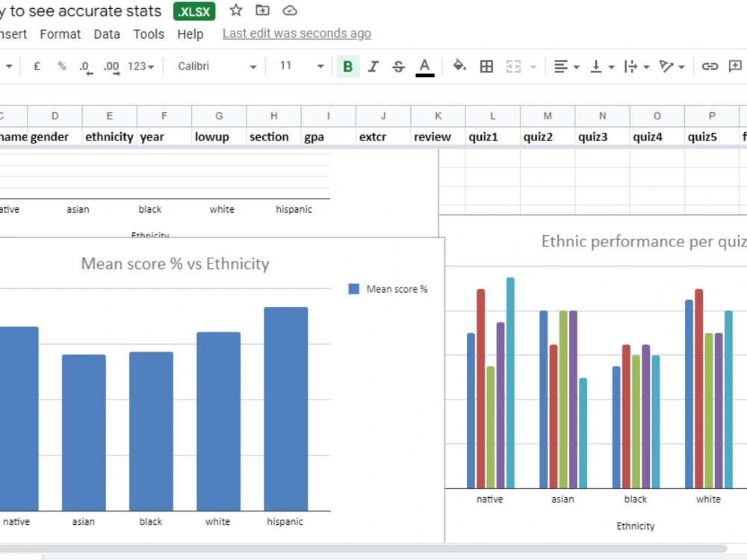Select the gpa header cell
This screenshot has height=560, width=747.
click(328, 137)
